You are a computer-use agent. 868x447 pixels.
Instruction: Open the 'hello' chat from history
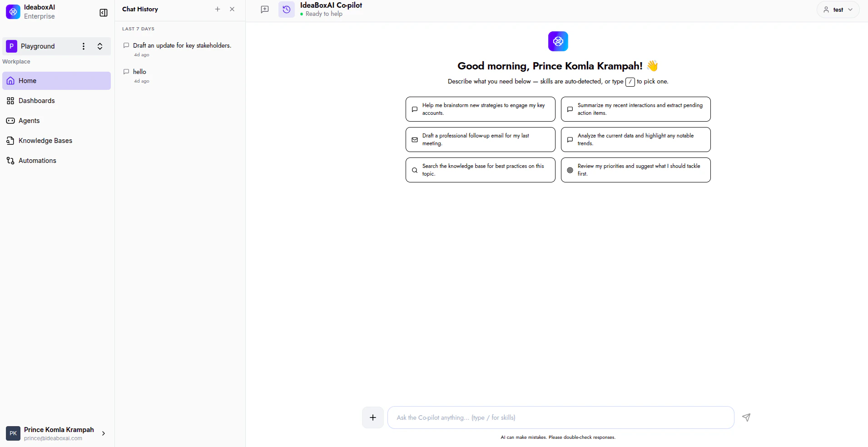tap(180, 76)
